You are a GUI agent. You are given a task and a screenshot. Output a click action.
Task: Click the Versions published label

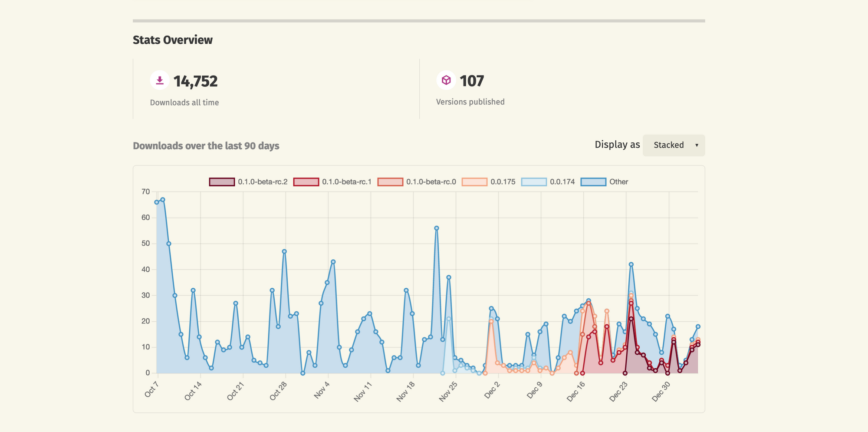click(470, 102)
